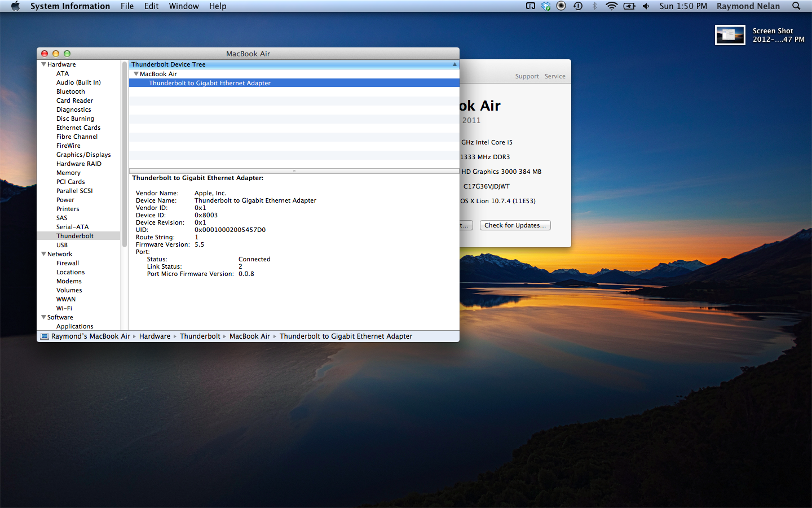
Task: Open the File menu
Action: click(x=127, y=6)
